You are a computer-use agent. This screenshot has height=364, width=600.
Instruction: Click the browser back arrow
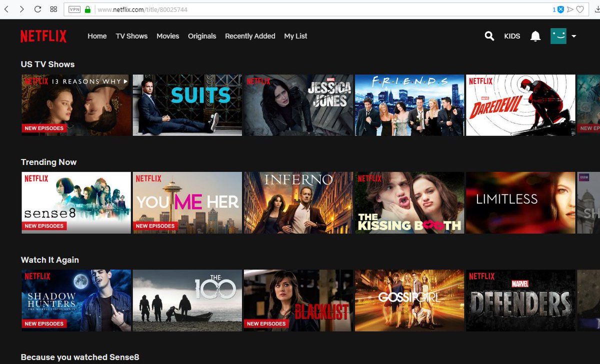coord(6,9)
